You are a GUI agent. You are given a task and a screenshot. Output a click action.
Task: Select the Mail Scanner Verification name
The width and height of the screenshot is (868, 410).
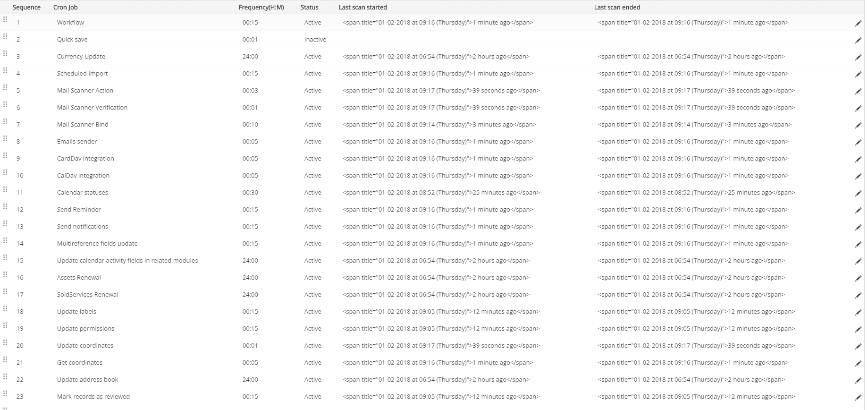click(x=92, y=108)
